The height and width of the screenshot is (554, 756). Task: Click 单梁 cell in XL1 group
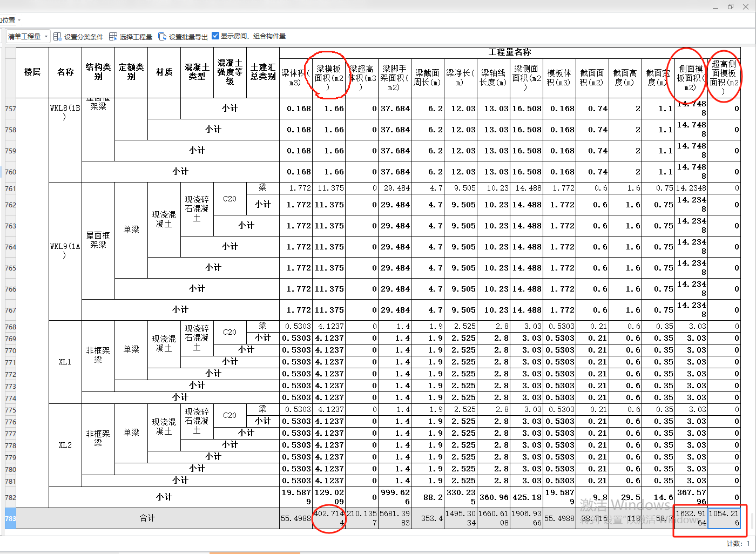click(131, 350)
